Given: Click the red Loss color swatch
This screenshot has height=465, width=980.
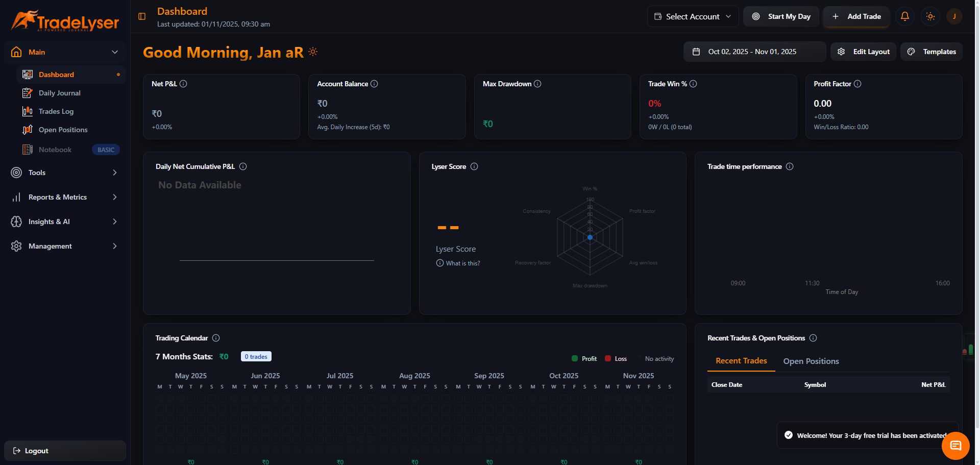Looking at the screenshot, I should pos(607,359).
